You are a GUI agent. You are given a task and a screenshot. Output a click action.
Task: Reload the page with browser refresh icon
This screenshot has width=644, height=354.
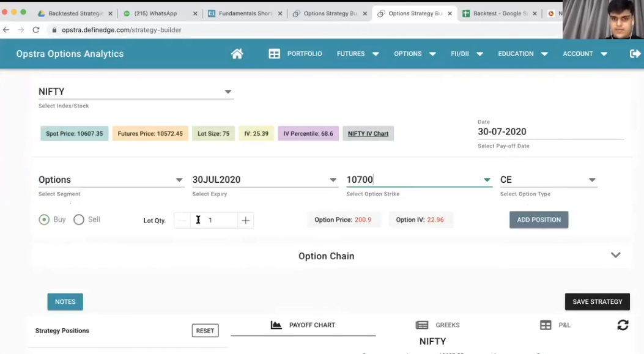coord(36,29)
